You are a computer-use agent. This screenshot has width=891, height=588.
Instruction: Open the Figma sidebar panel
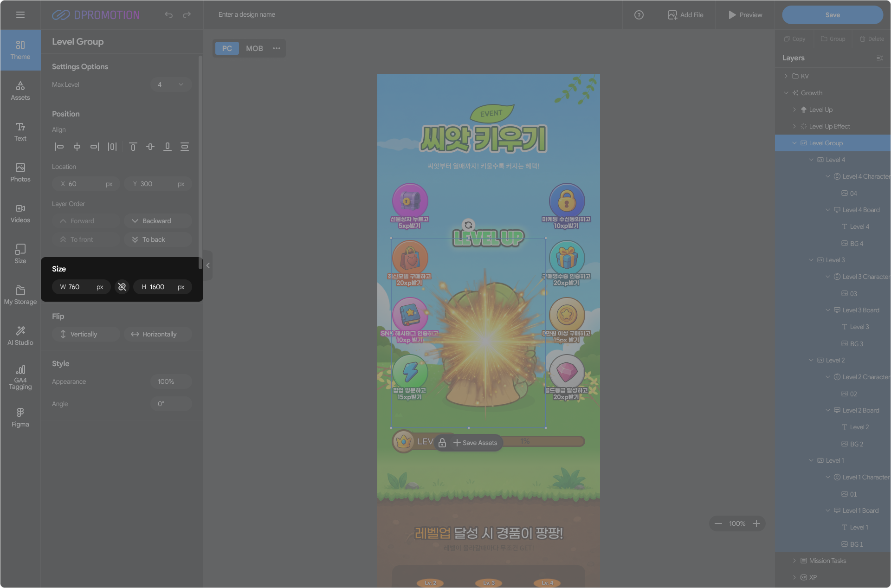pos(20,418)
